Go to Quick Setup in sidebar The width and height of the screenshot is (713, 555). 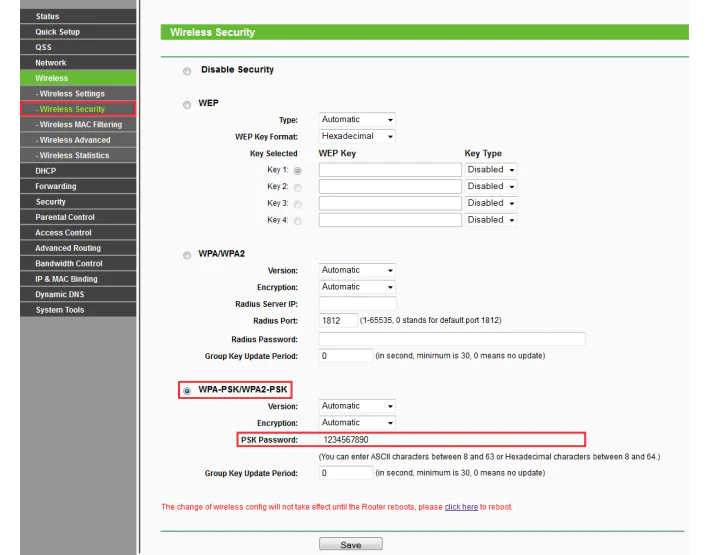(58, 32)
